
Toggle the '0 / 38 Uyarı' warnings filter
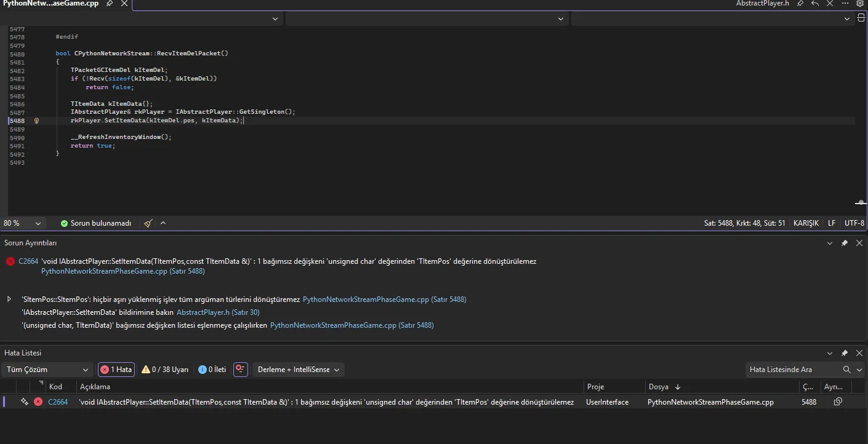pos(165,370)
